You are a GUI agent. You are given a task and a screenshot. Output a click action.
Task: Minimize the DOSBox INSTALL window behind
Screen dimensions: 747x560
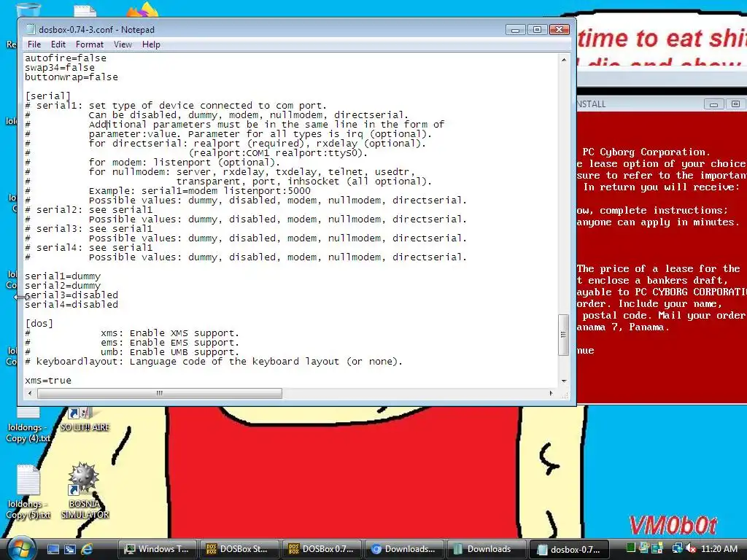click(713, 104)
